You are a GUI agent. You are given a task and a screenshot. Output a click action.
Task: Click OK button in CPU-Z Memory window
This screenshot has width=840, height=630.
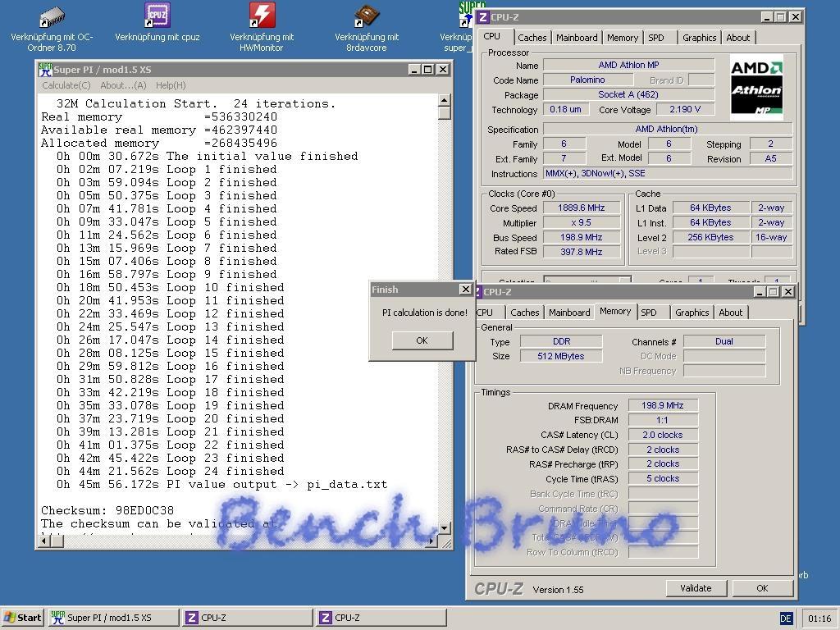762,588
